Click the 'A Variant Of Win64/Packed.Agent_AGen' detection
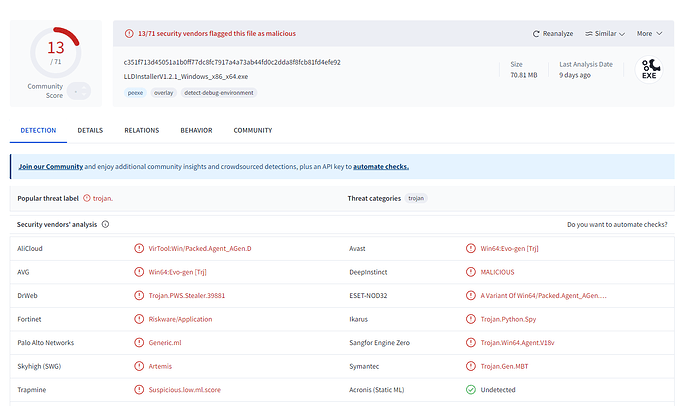690x406 pixels. tap(543, 296)
